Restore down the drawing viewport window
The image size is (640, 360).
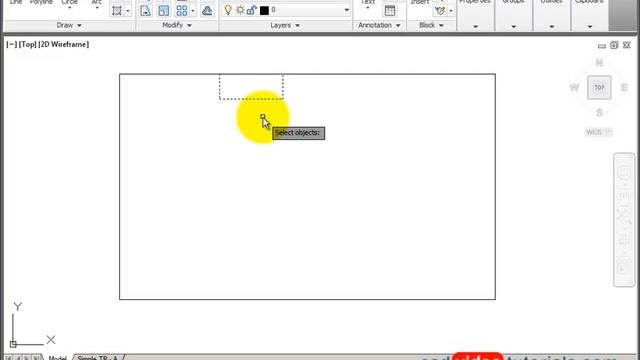(614, 45)
